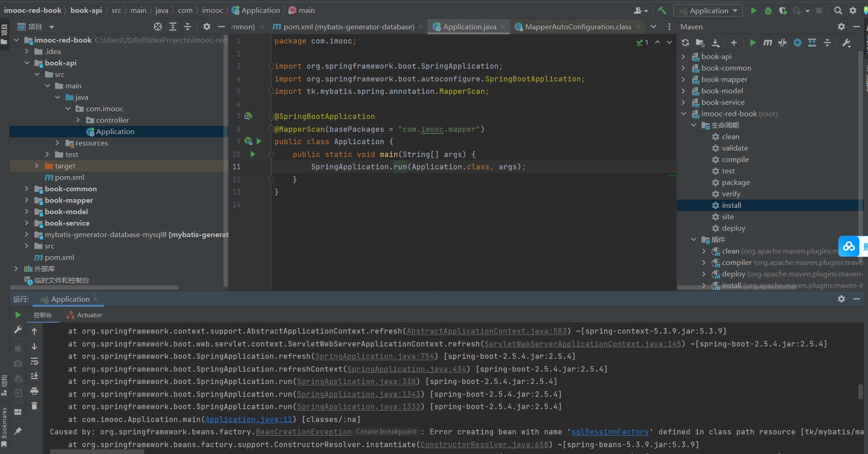Viewport: 868px width, 454px height.
Task: Open project view dropdown arrow next to 项目
Action: click(52, 27)
